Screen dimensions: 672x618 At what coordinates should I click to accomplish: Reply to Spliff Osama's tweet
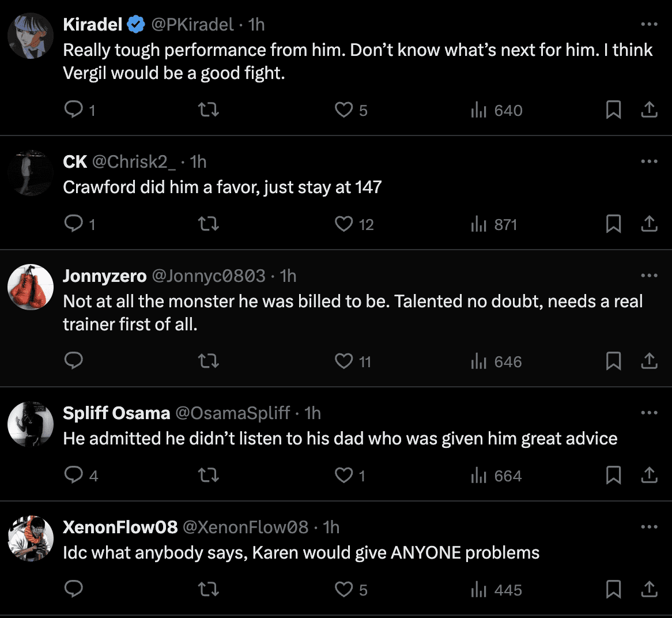[74, 475]
